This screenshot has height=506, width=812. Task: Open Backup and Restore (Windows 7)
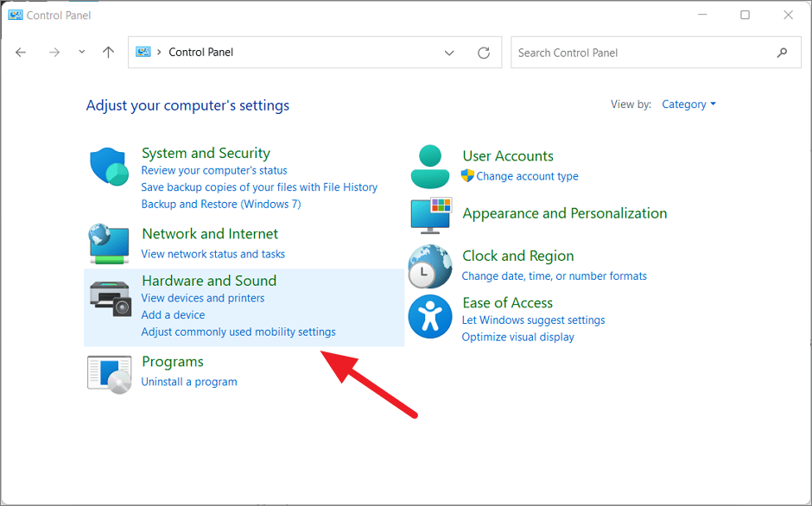221,203
